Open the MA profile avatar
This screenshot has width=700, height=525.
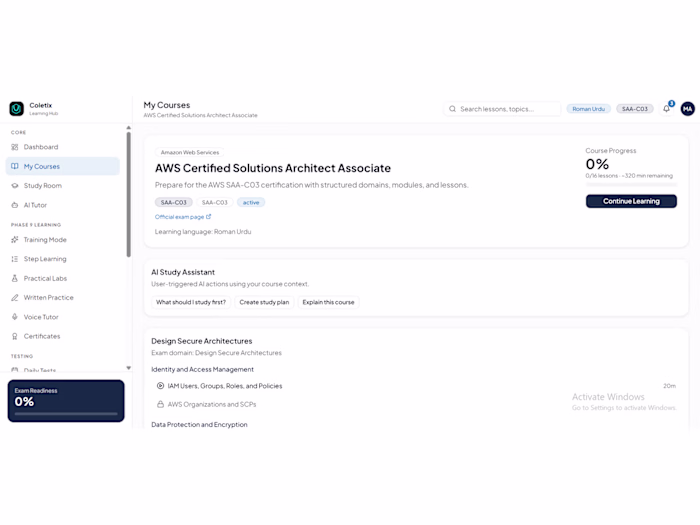point(688,108)
